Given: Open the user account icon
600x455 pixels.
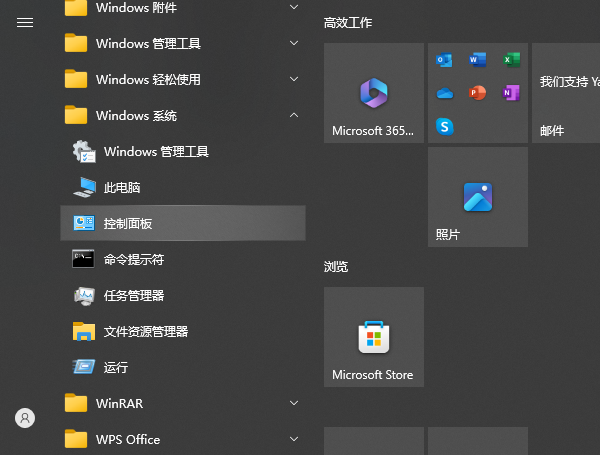Looking at the screenshot, I should [x=25, y=418].
